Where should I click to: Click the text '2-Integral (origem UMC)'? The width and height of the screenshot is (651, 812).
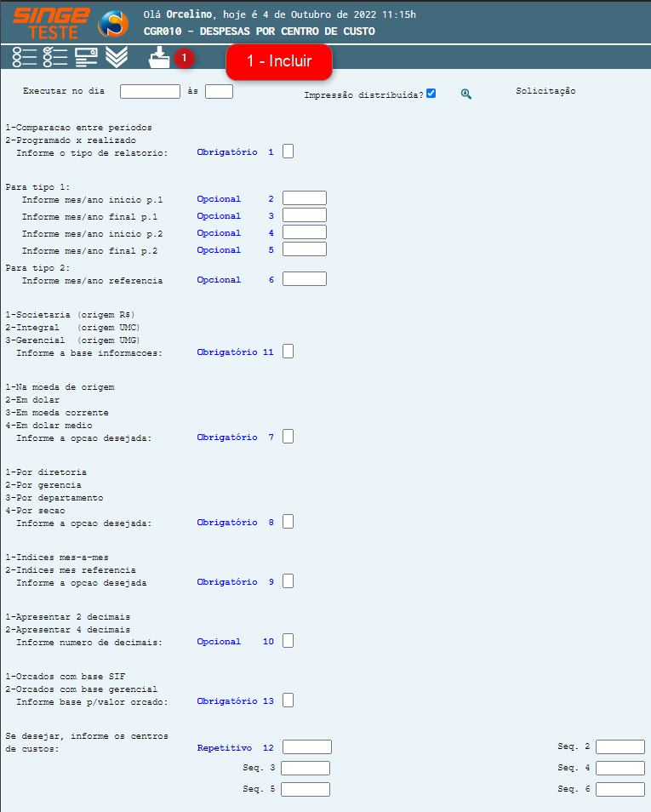73,328
